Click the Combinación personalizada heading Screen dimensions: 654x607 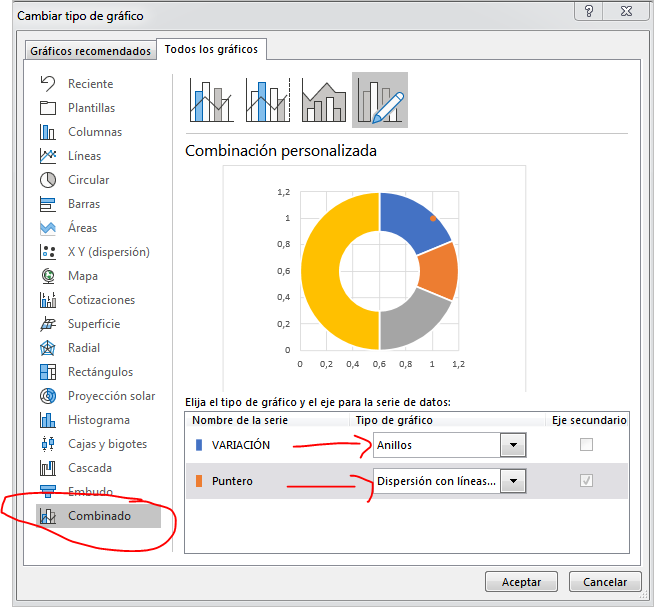[281, 151]
